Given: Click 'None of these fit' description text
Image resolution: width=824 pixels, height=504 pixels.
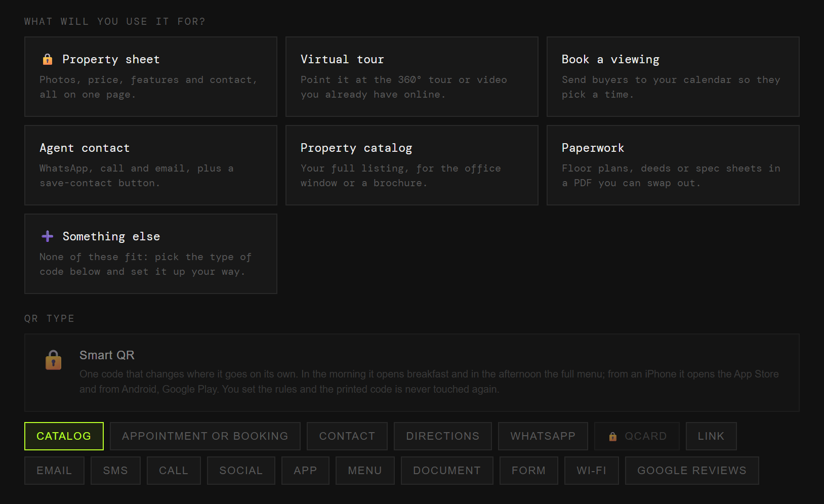Looking at the screenshot, I should [146, 264].
